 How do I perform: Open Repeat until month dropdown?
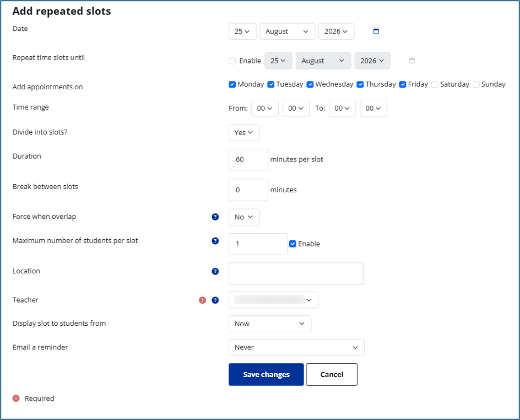click(323, 61)
